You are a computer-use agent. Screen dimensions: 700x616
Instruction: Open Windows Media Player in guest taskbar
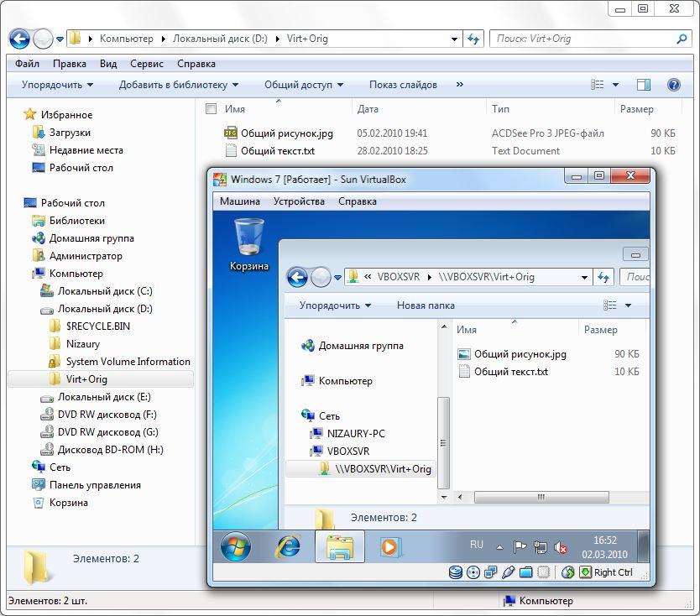click(389, 547)
